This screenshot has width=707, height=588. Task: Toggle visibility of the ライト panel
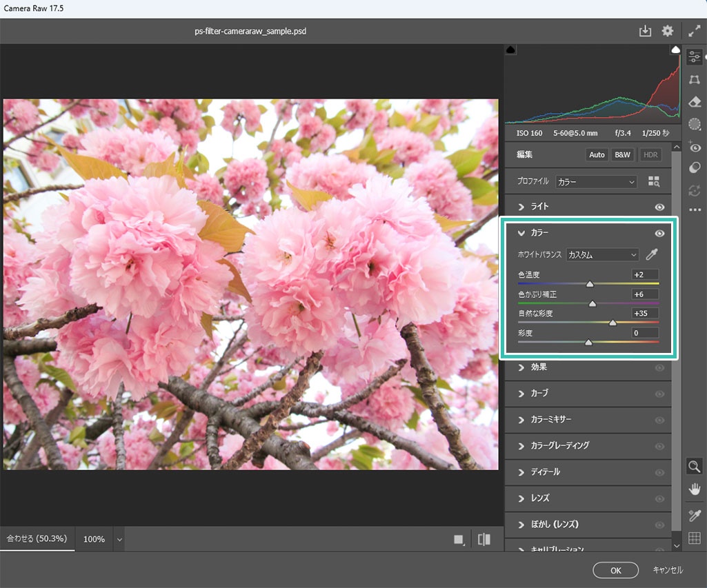coord(659,207)
